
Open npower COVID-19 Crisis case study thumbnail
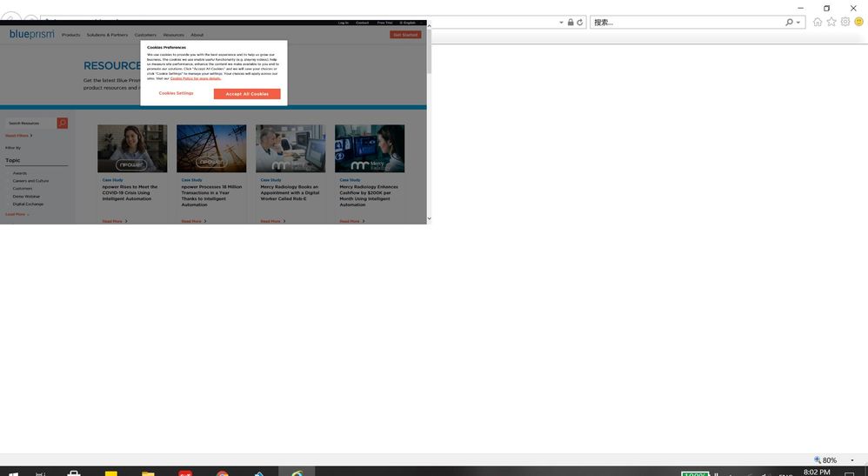(132, 149)
